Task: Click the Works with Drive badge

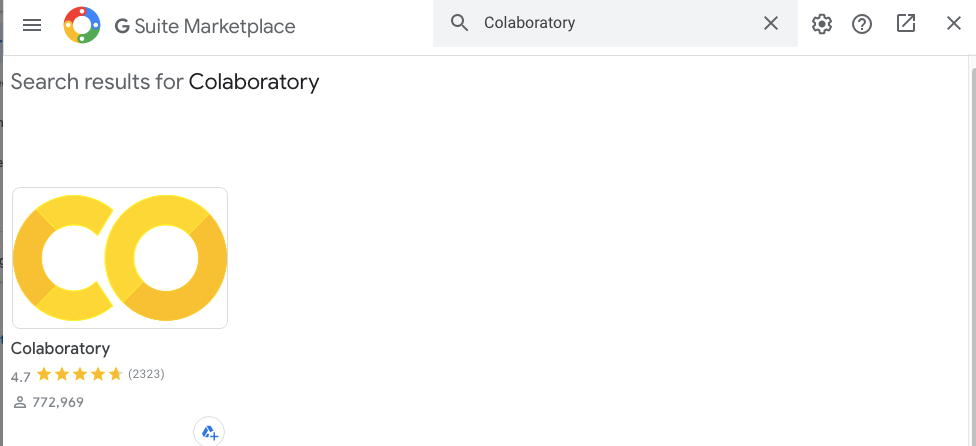Action: tap(209, 431)
